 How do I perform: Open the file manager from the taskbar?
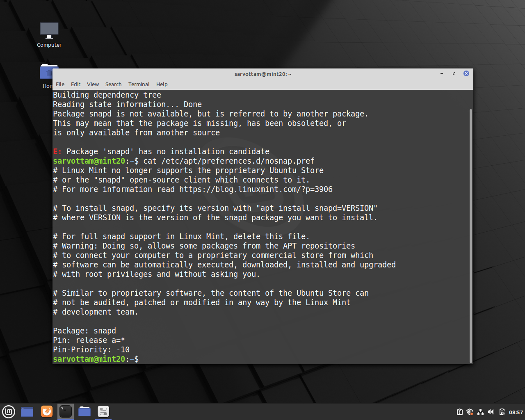84,411
